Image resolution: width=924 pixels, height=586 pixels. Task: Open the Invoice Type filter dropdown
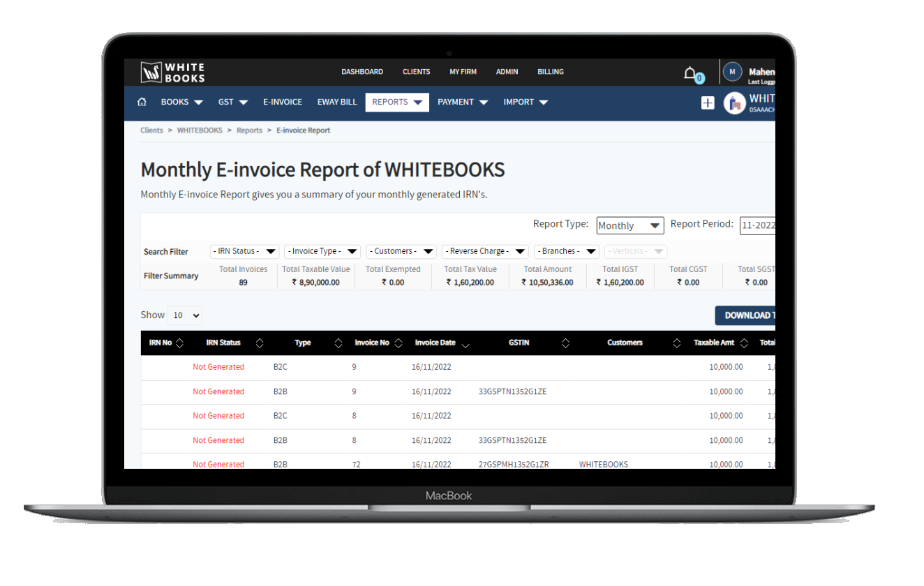point(322,252)
